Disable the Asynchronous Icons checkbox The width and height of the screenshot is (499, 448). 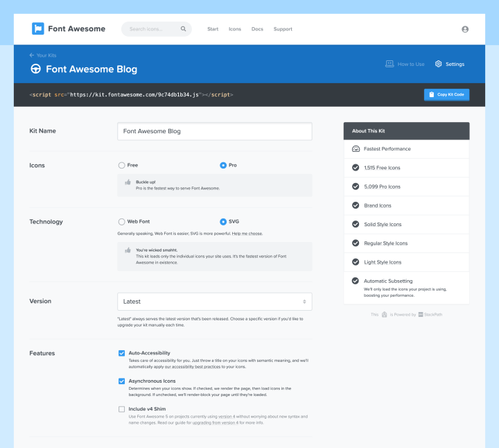pos(121,381)
